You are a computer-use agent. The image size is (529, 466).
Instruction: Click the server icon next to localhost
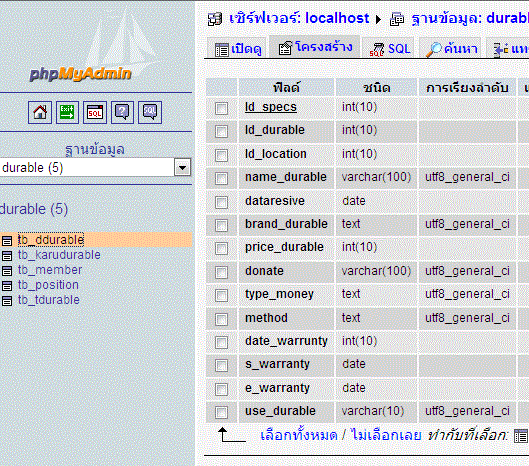215,19
